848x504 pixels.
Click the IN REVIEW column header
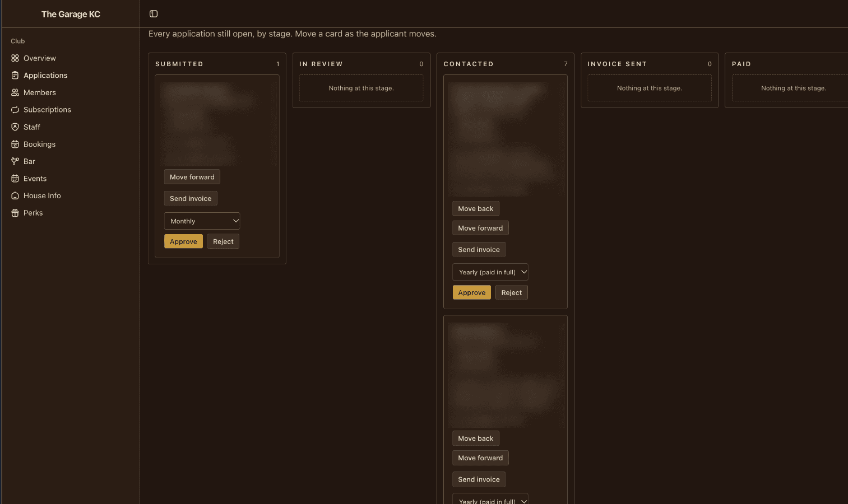321,64
